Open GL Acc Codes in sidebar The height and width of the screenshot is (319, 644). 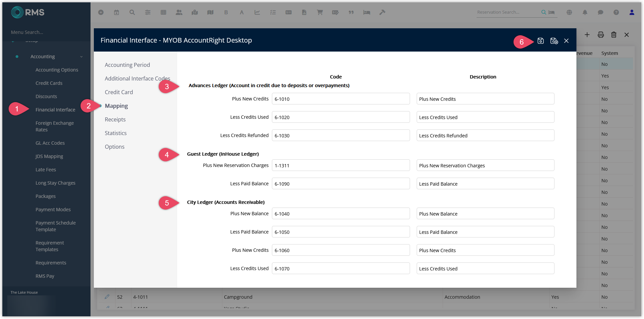tap(50, 143)
